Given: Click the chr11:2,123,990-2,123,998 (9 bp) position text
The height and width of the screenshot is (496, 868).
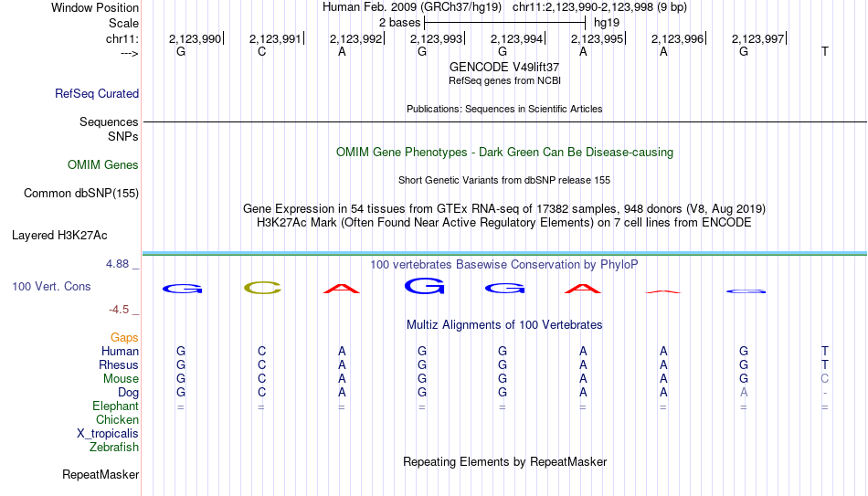Looking at the screenshot, I should click(599, 7).
